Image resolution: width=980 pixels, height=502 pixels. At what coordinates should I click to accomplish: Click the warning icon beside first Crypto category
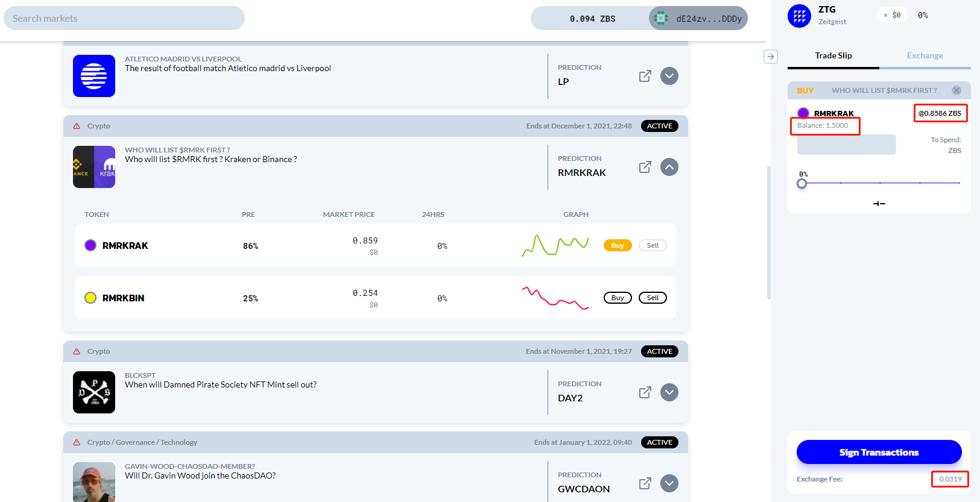tap(77, 126)
